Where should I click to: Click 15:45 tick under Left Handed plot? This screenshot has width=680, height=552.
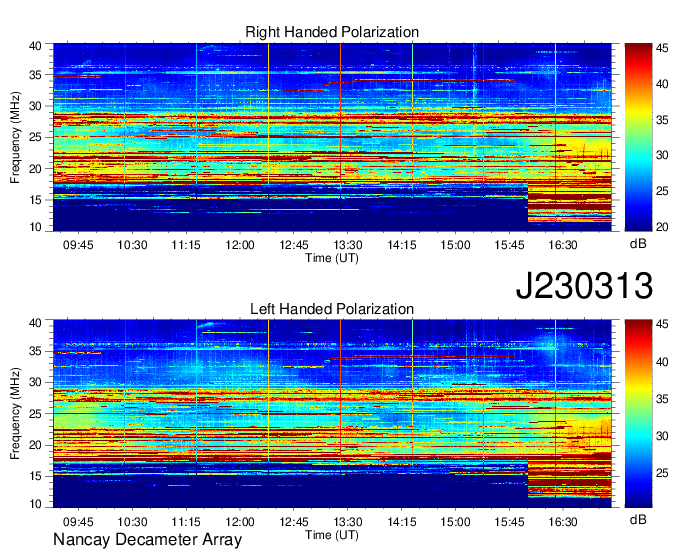tap(509, 522)
